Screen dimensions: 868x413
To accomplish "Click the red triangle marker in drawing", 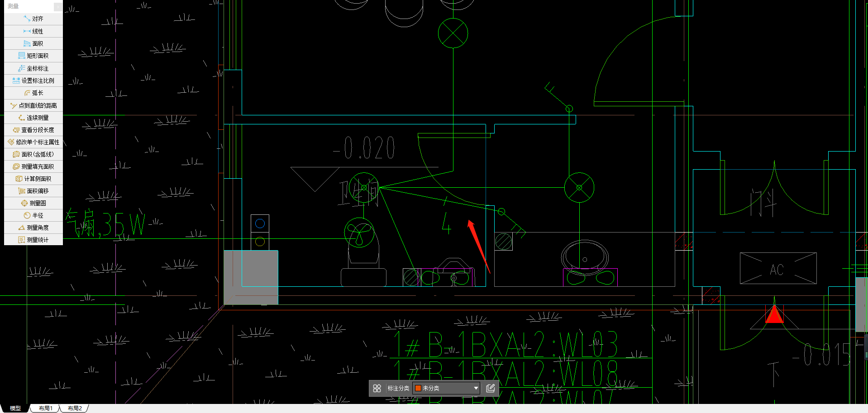I will pyautogui.click(x=774, y=314).
